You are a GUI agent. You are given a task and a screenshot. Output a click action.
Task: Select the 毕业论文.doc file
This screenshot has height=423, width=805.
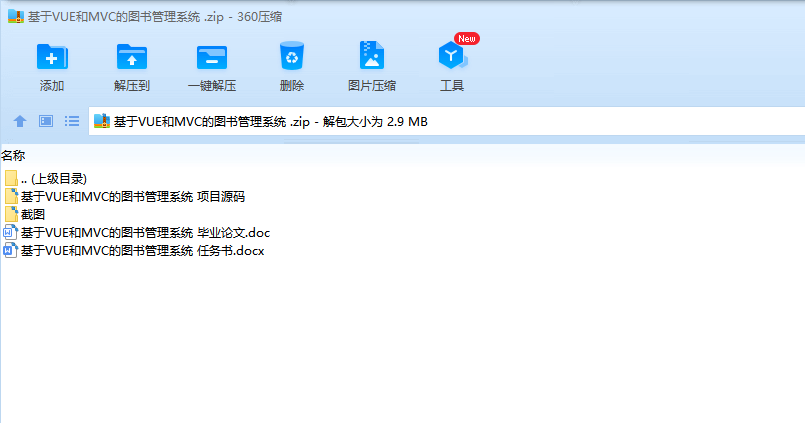pyautogui.click(x=137, y=233)
